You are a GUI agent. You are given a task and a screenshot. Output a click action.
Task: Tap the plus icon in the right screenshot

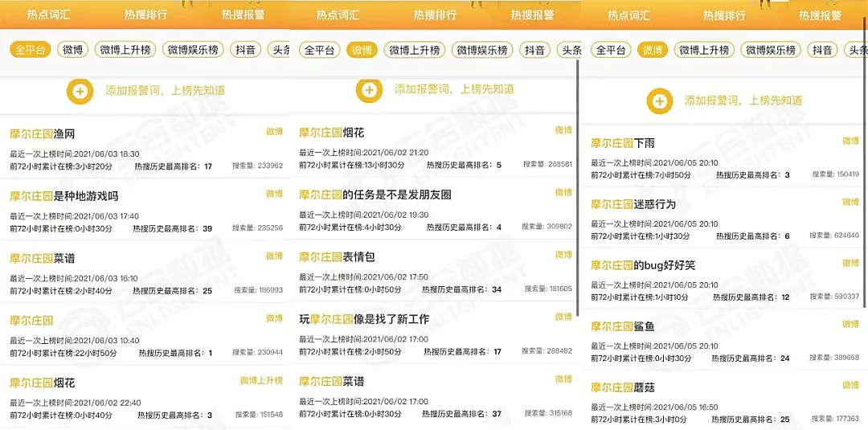(659, 100)
